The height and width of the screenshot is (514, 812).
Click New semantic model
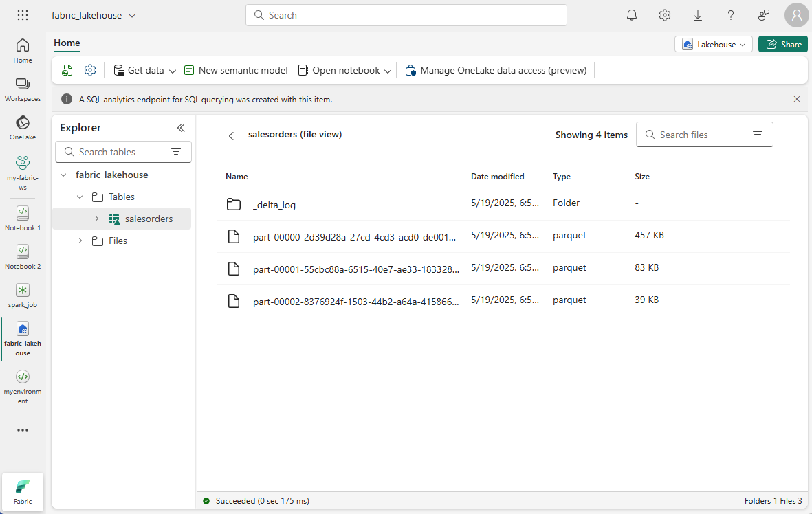pos(236,70)
